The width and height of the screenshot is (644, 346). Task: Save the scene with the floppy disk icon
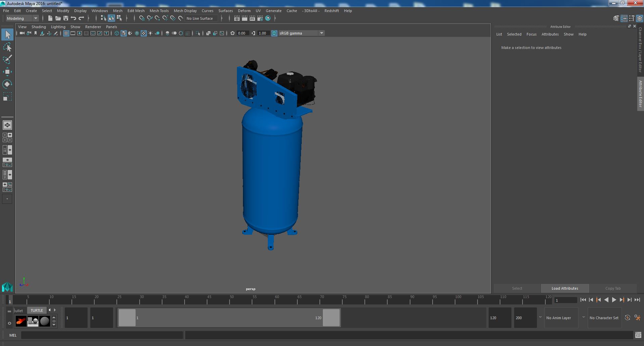(x=66, y=18)
